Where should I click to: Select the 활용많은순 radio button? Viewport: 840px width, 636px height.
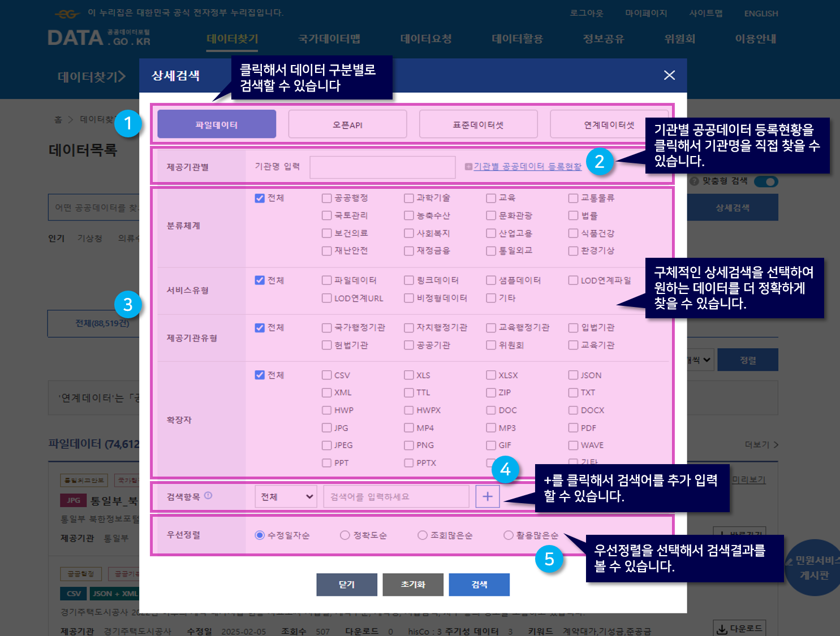click(x=508, y=535)
